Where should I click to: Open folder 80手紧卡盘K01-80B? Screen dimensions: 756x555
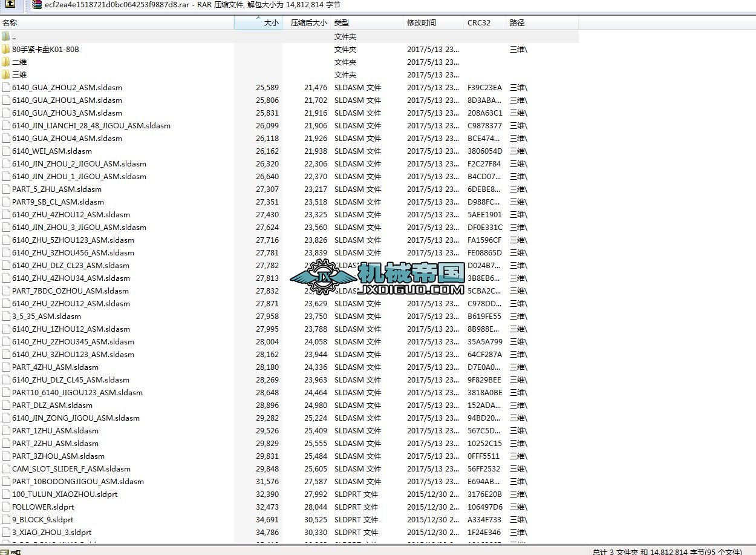coord(45,50)
